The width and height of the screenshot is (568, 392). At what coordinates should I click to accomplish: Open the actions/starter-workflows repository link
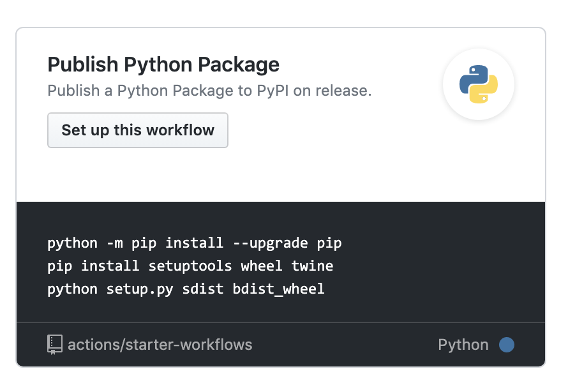pos(160,345)
